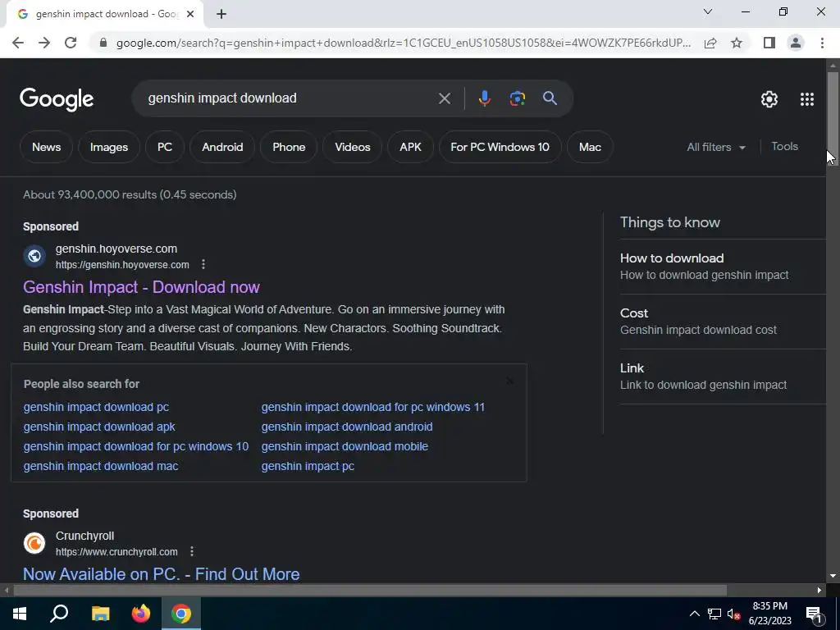The image size is (840, 630).
Task: Search genshin impact download pc
Action: coord(96,407)
